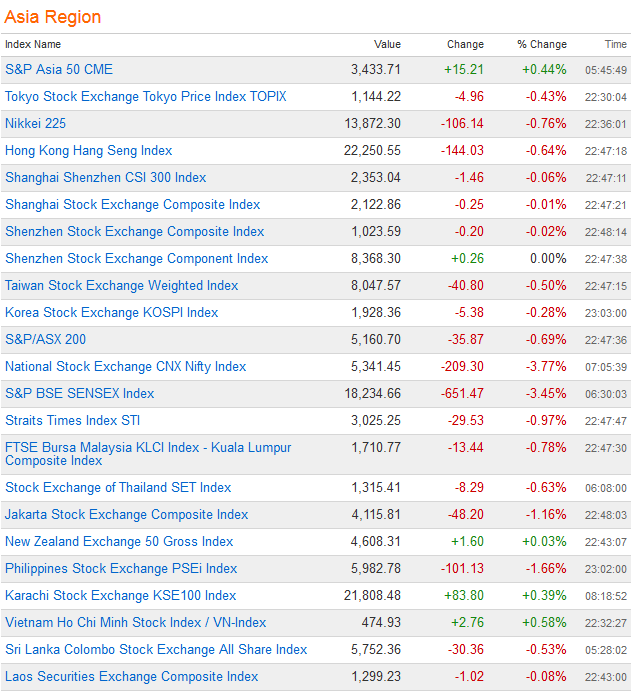This screenshot has height=692, width=633.
Task: Select the KOSPI time 23:03:00
Action: coord(606,313)
